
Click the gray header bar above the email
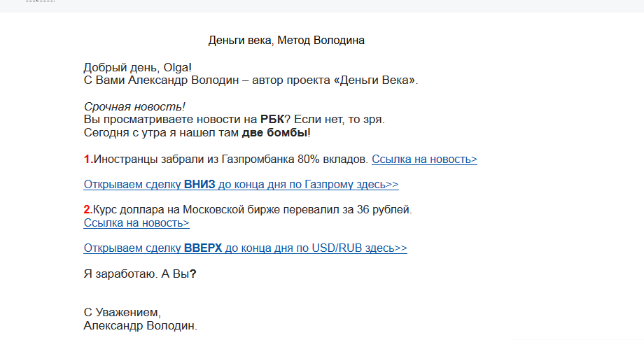322,6
